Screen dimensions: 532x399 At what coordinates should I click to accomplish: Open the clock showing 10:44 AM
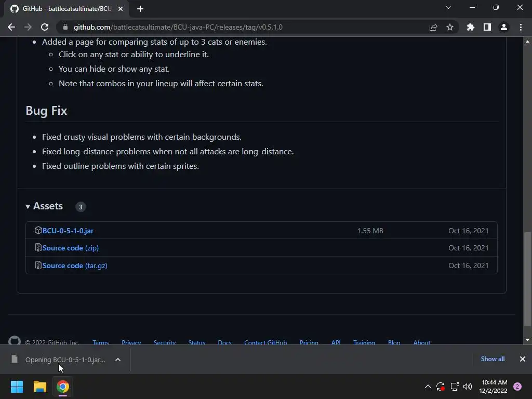click(x=494, y=387)
